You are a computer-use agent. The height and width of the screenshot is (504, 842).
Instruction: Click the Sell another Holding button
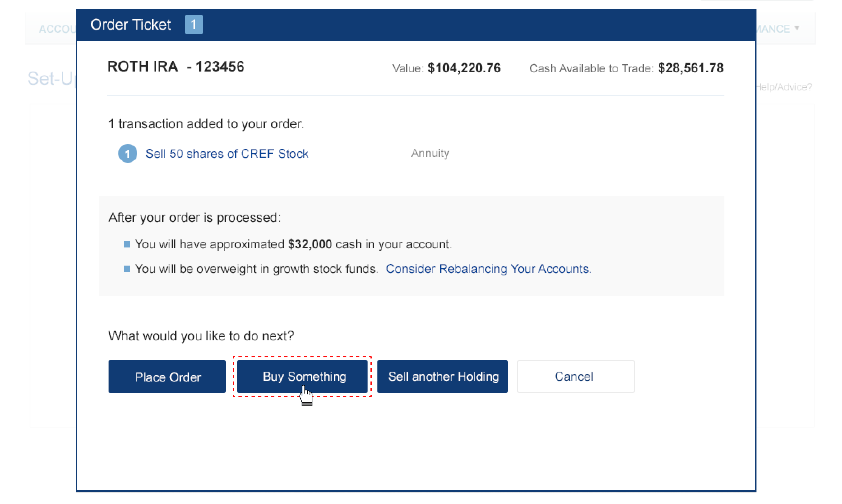(443, 376)
